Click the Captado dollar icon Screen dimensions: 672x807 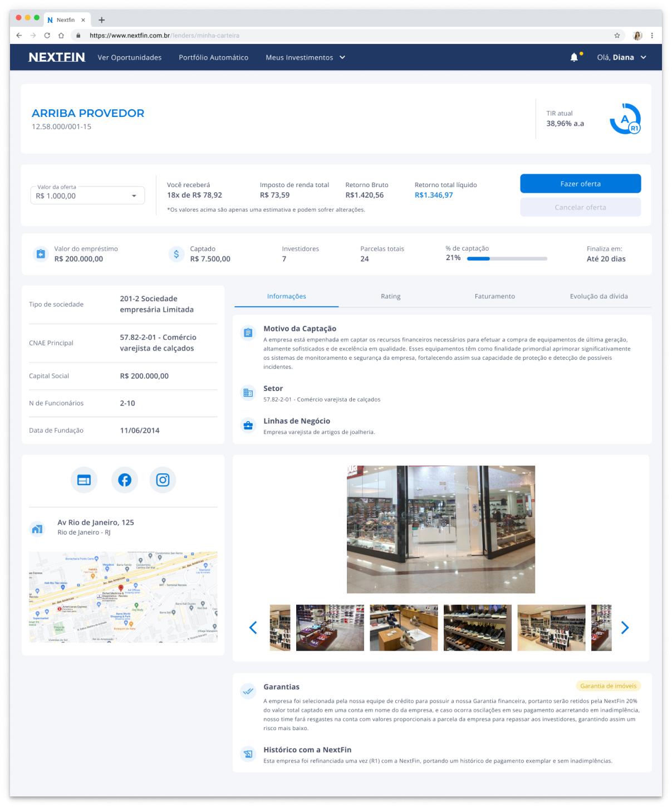pos(176,254)
